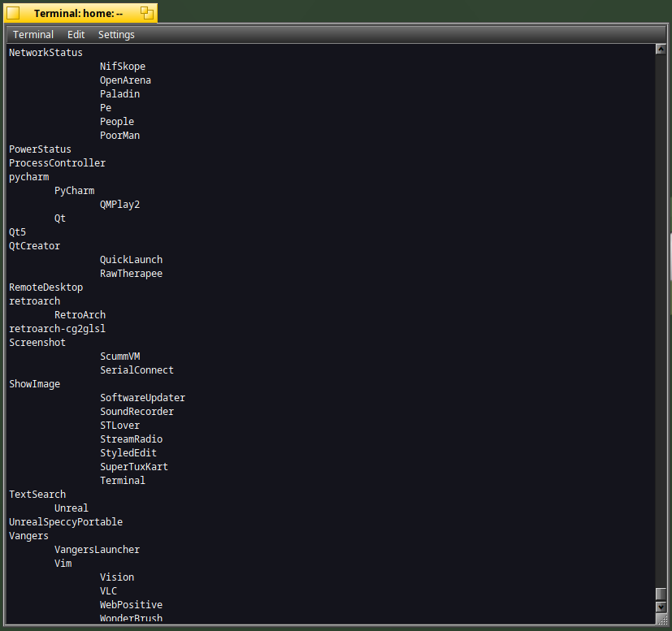Click the window zoom icon in title tab
The width and height of the screenshot is (672, 631).
tap(147, 13)
